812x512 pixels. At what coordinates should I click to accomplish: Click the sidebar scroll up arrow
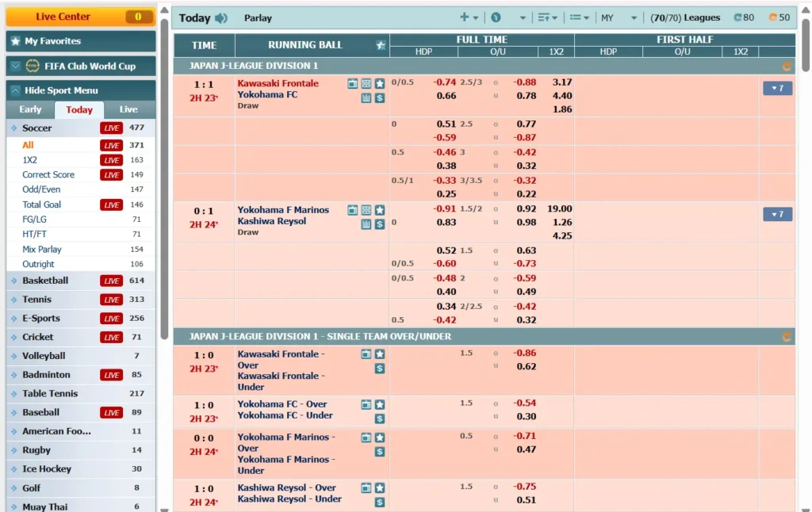click(164, 10)
